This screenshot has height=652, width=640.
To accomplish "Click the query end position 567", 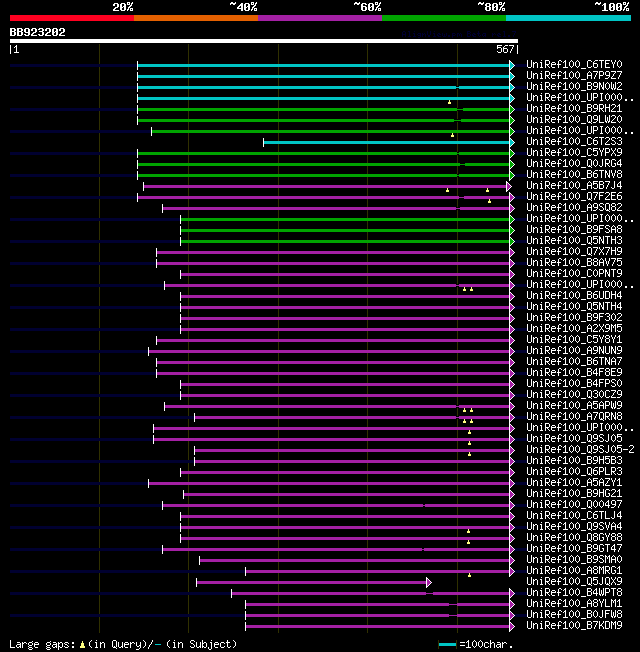I will click(x=505, y=49).
